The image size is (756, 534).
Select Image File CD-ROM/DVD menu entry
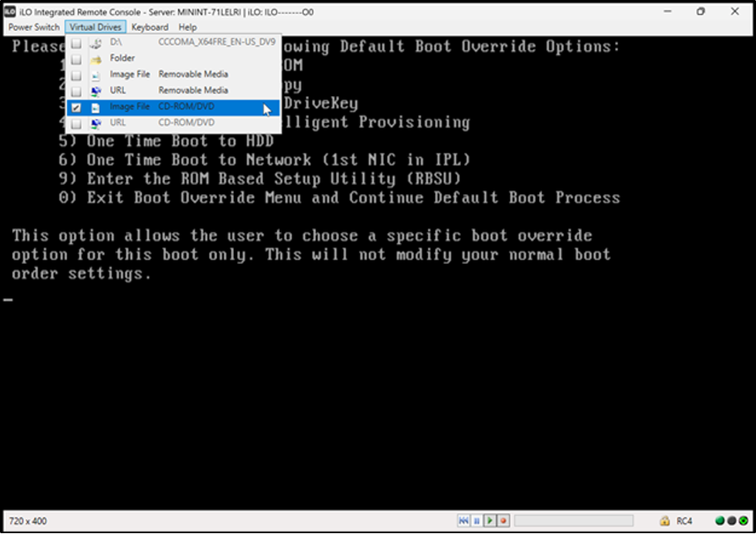[172, 107]
